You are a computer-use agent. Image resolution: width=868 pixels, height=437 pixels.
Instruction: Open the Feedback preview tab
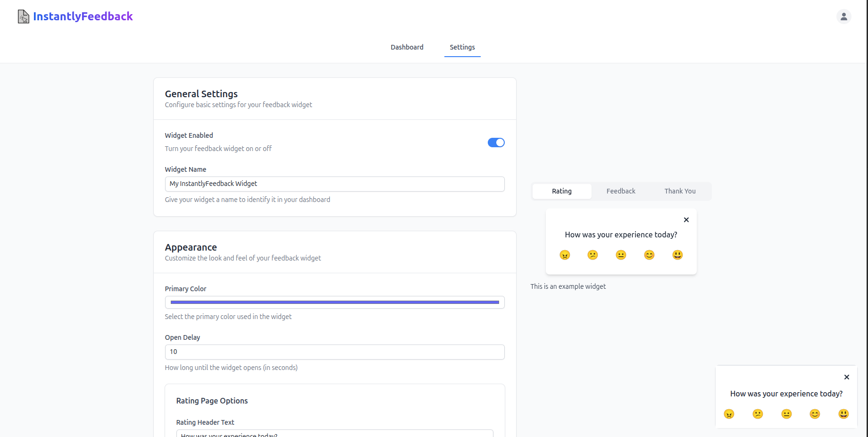[x=621, y=191]
